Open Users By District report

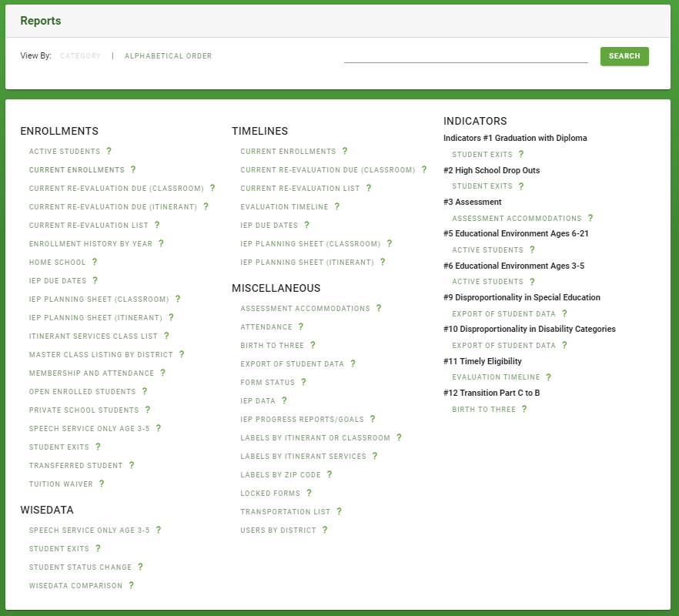pos(279,531)
